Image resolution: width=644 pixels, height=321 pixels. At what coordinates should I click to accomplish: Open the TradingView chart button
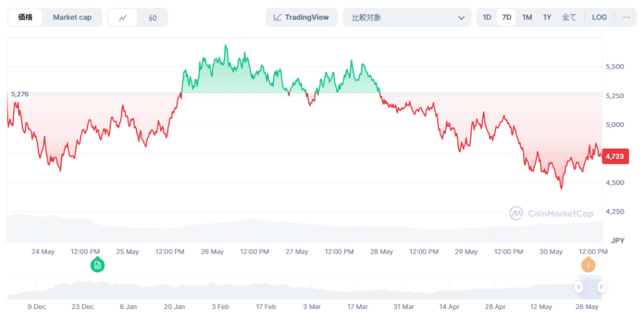coord(301,18)
